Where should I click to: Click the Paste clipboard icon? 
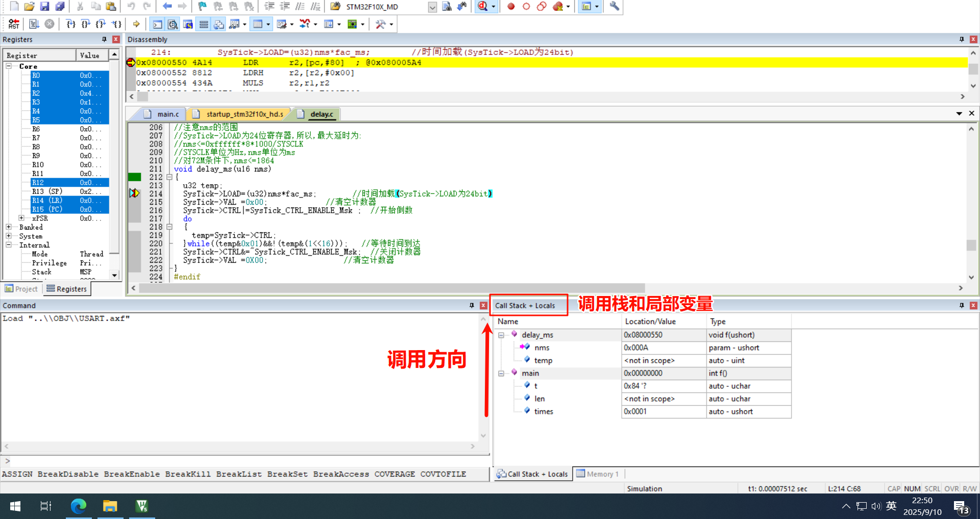pyautogui.click(x=111, y=6)
